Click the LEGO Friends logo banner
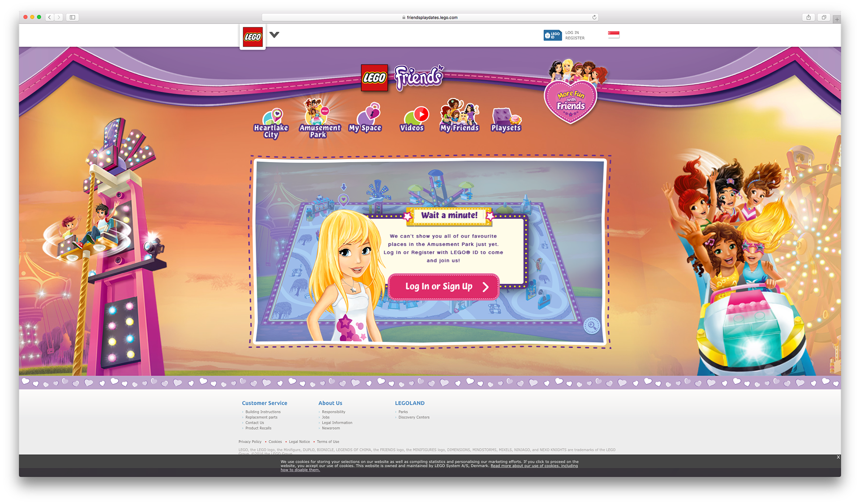The width and height of the screenshot is (860, 504). (x=402, y=78)
